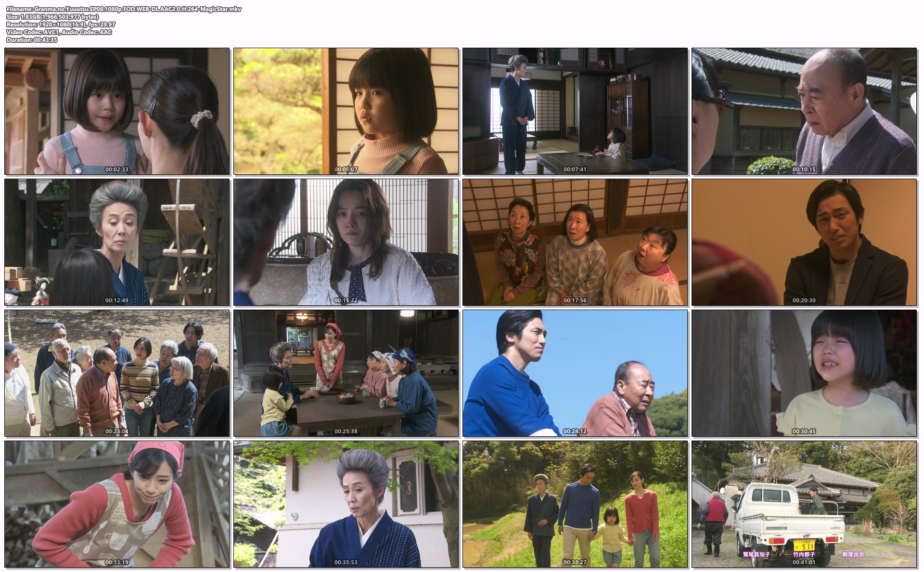
Task: Click the crowd scene thumbnail at 00:23:04
Action: (117, 373)
